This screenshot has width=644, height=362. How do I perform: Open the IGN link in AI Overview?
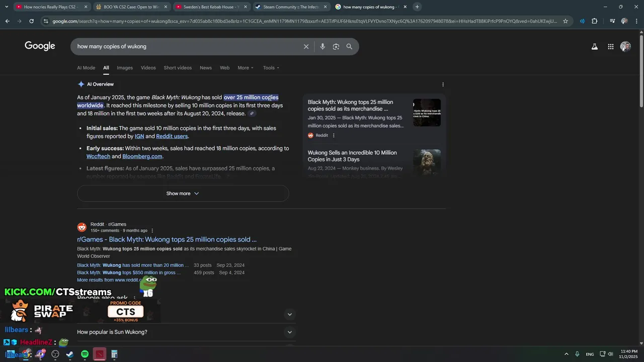tap(139, 136)
